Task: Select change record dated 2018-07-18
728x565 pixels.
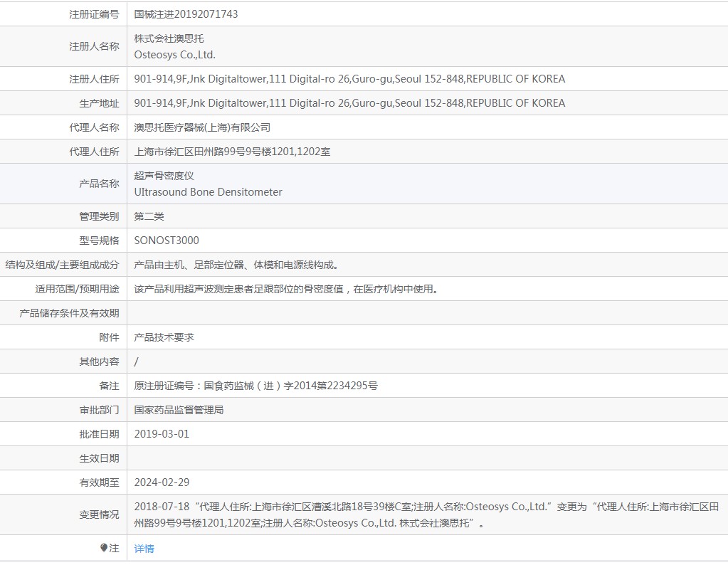Action: coord(426,515)
